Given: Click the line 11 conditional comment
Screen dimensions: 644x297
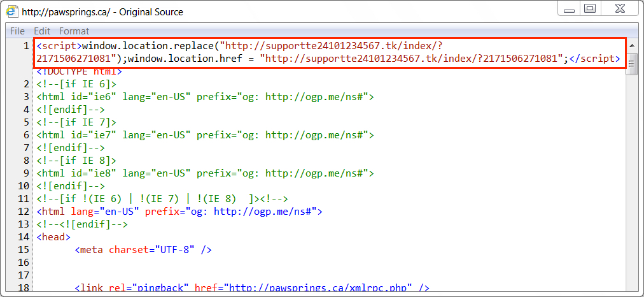Looking at the screenshot, I should [x=163, y=199].
